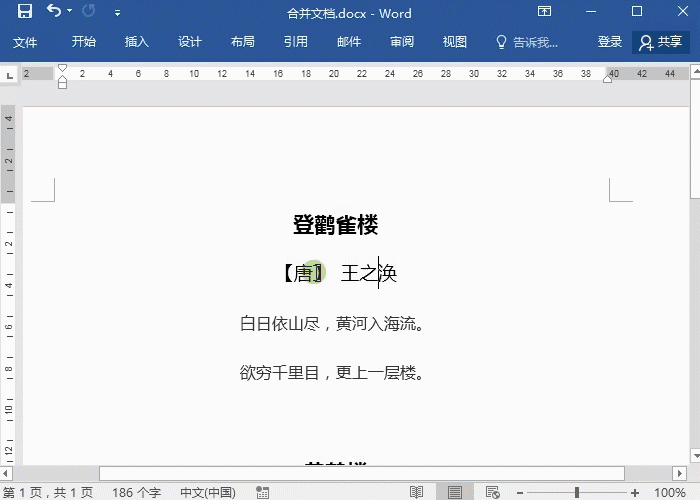Click the author name 王之涣
This screenshot has width=700, height=500.
(x=369, y=273)
